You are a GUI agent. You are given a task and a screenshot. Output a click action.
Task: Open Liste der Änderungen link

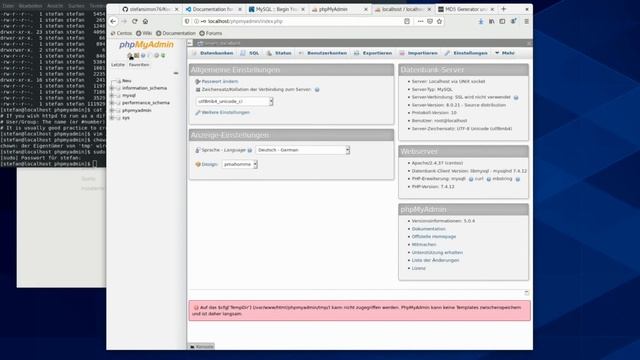pyautogui.click(x=435, y=260)
